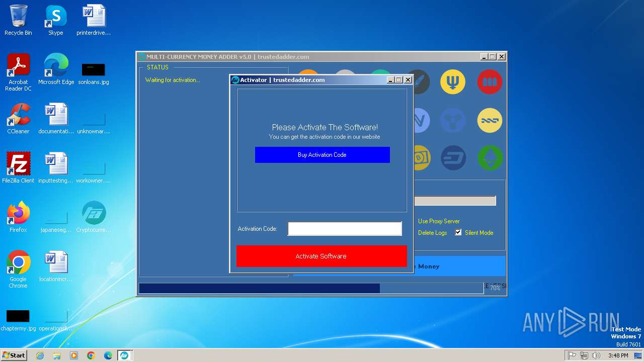This screenshot has width=644, height=362.
Task: Click the Delete Logs label
Action: 432,233
